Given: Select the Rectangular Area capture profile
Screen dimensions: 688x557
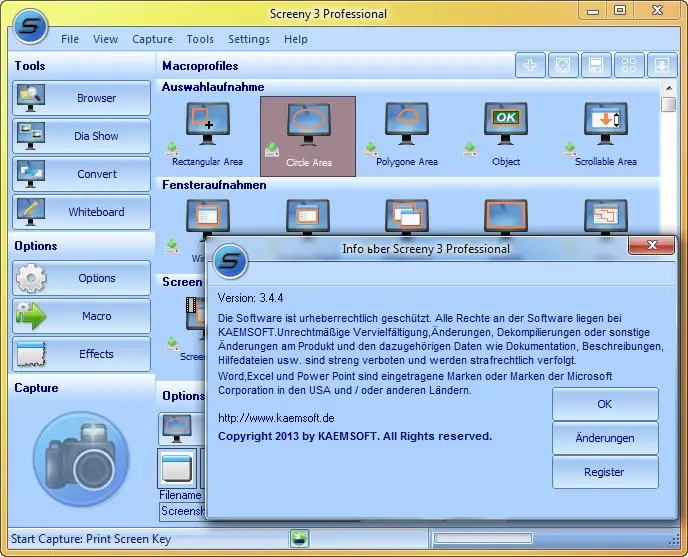Looking at the screenshot, I should click(208, 135).
